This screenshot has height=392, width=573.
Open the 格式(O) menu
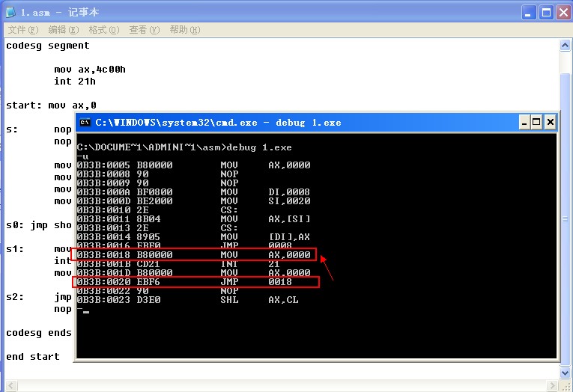(x=103, y=30)
